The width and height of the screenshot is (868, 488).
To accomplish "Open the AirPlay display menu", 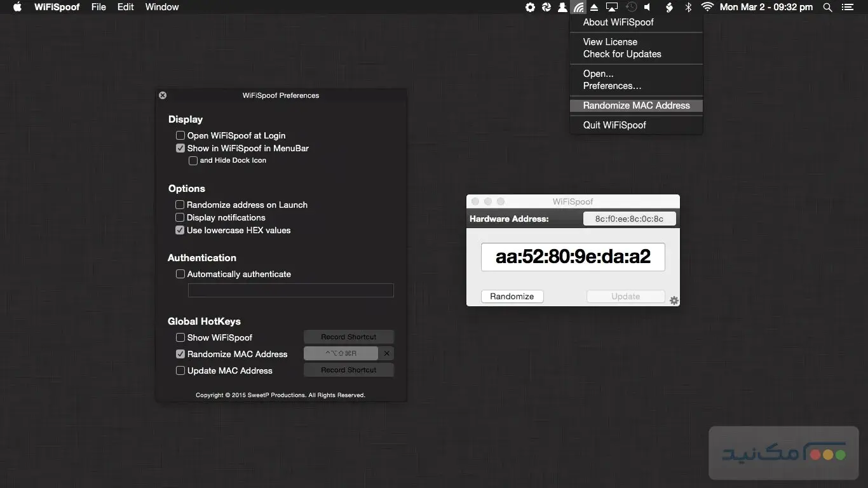I will (611, 7).
